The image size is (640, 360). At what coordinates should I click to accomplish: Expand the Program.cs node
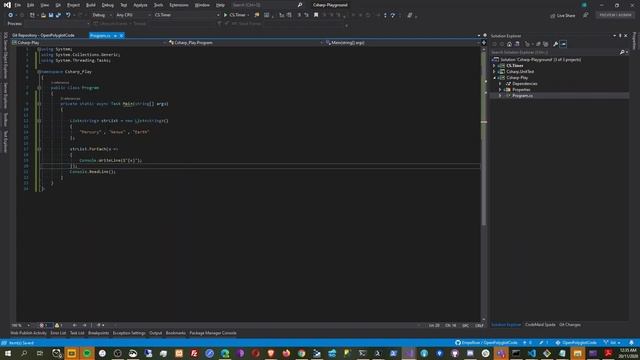(500, 96)
